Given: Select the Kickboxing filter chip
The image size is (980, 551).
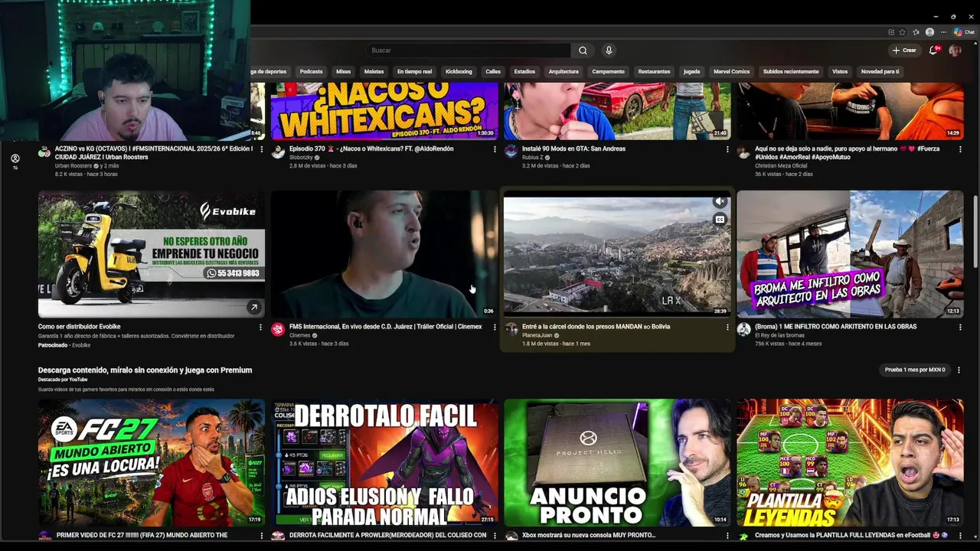Looking at the screenshot, I should [459, 72].
